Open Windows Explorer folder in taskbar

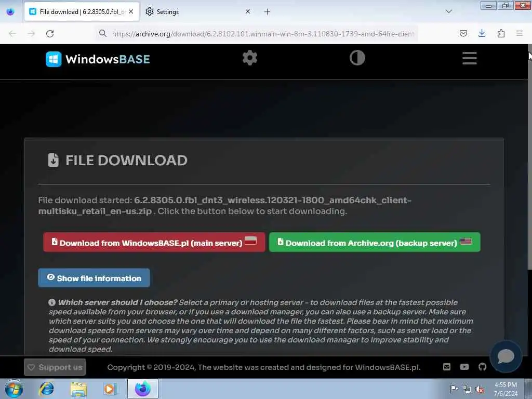point(78,389)
